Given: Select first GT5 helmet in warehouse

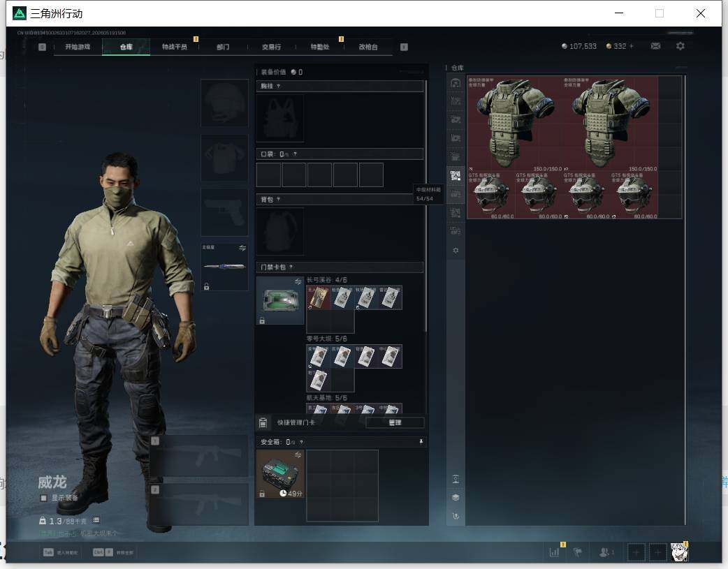Looking at the screenshot, I should [x=491, y=195].
